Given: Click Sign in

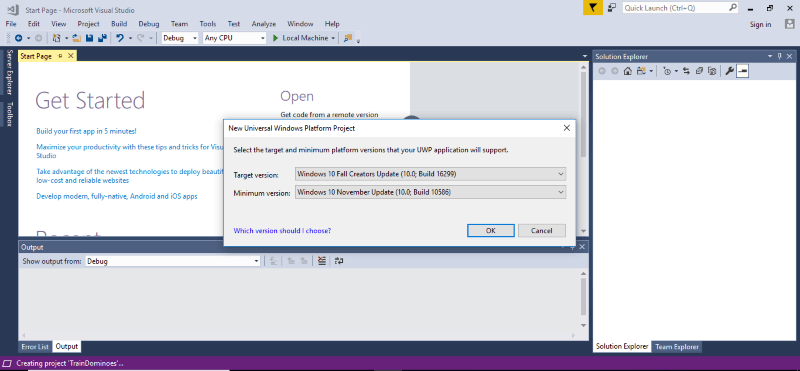Looking at the screenshot, I should pyautogui.click(x=760, y=24).
